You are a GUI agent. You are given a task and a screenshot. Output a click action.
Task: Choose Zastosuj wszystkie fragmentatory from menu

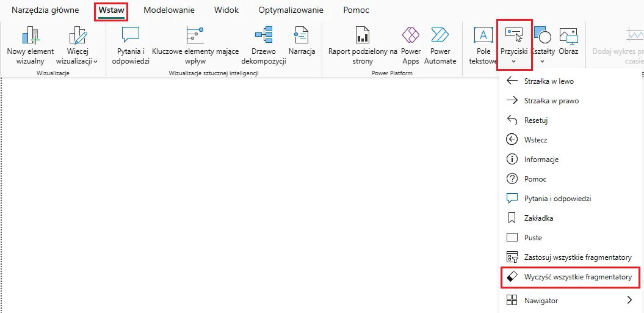pos(577,257)
